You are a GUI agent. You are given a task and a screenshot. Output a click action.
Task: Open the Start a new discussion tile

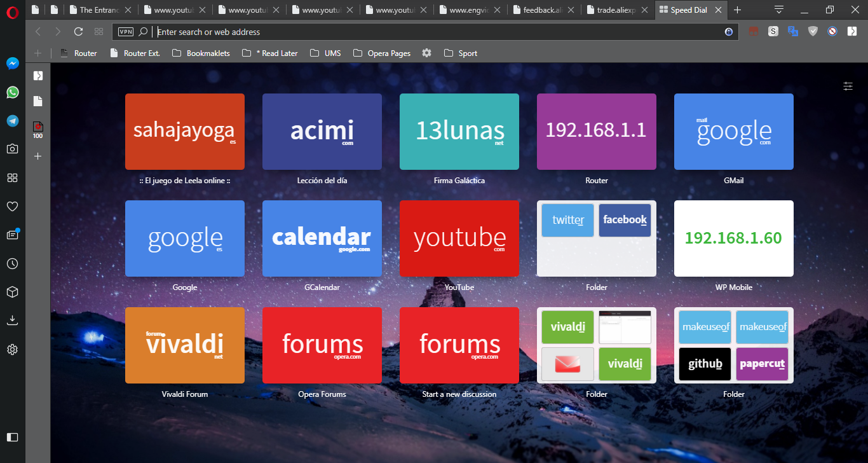(459, 345)
